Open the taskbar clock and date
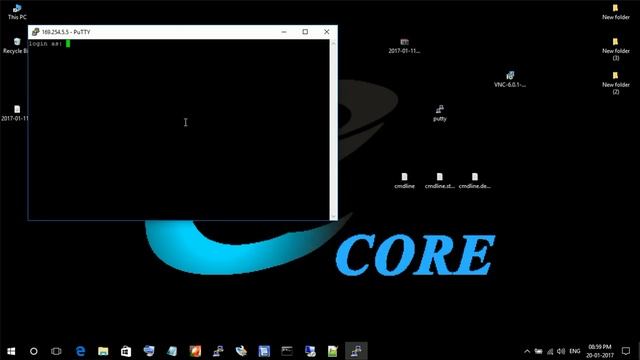Viewport: 640px width, 360px height. (x=600, y=351)
